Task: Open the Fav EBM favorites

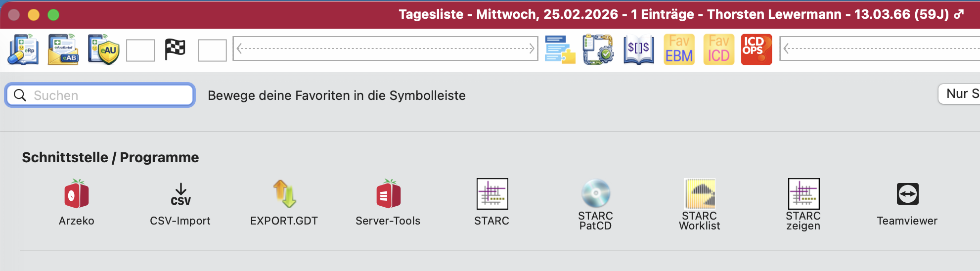Action: (x=679, y=49)
